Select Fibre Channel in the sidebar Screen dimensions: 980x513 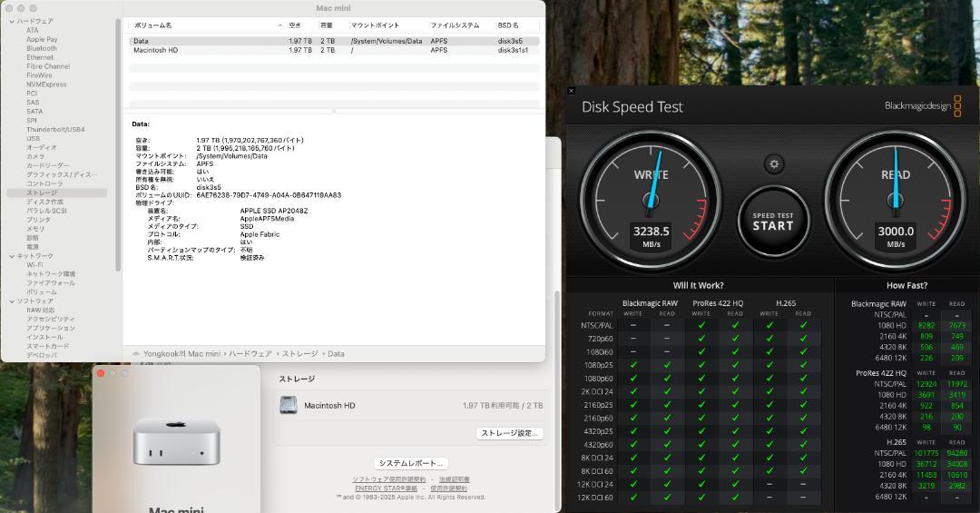[x=48, y=66]
